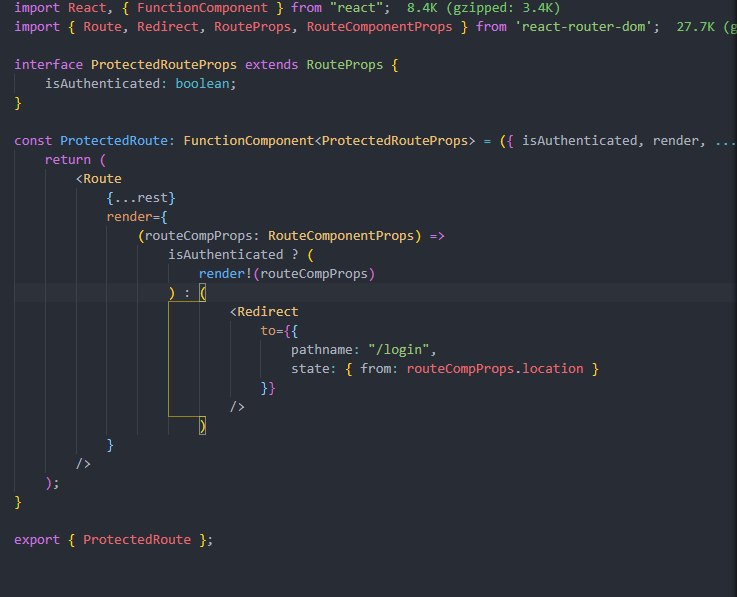Click the "/login" string
Image resolution: width=737 pixels, height=597 pixels.
coord(399,350)
